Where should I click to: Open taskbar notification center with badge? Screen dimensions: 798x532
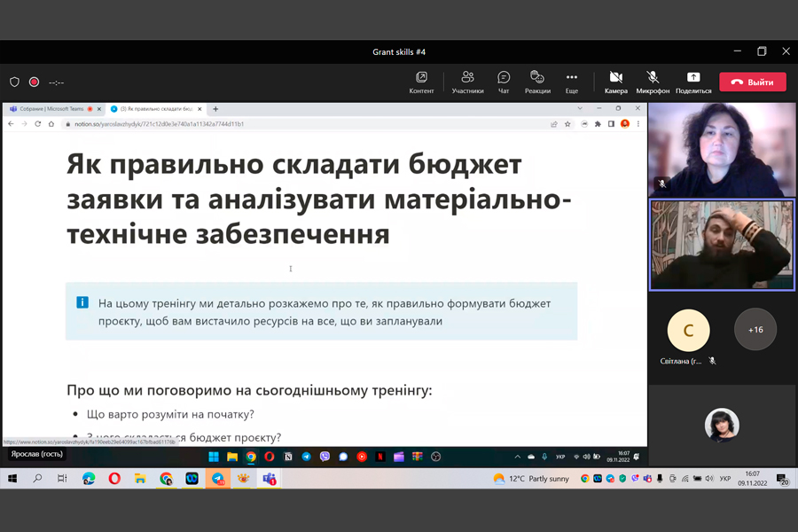783,480
